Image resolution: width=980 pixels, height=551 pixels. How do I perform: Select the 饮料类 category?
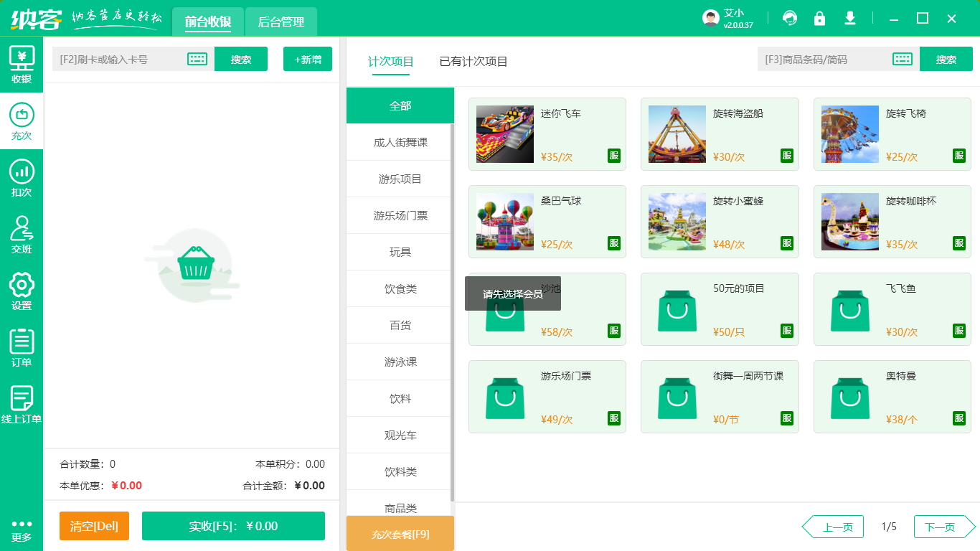click(400, 471)
